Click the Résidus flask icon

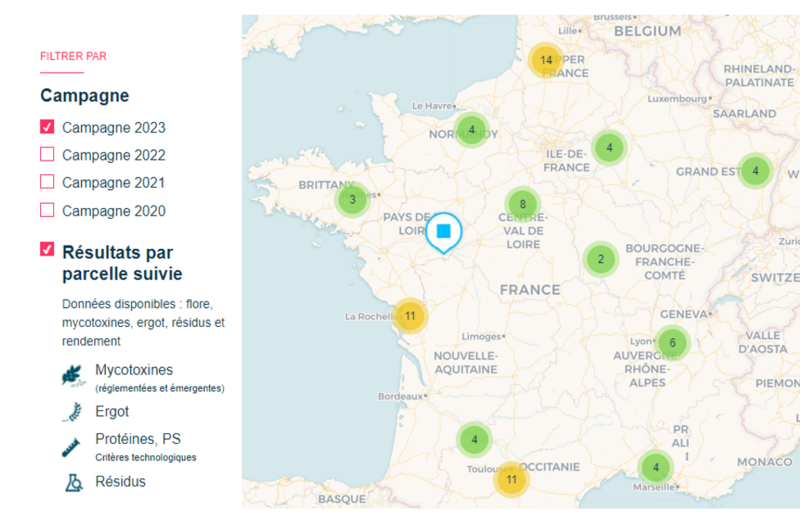click(x=72, y=482)
